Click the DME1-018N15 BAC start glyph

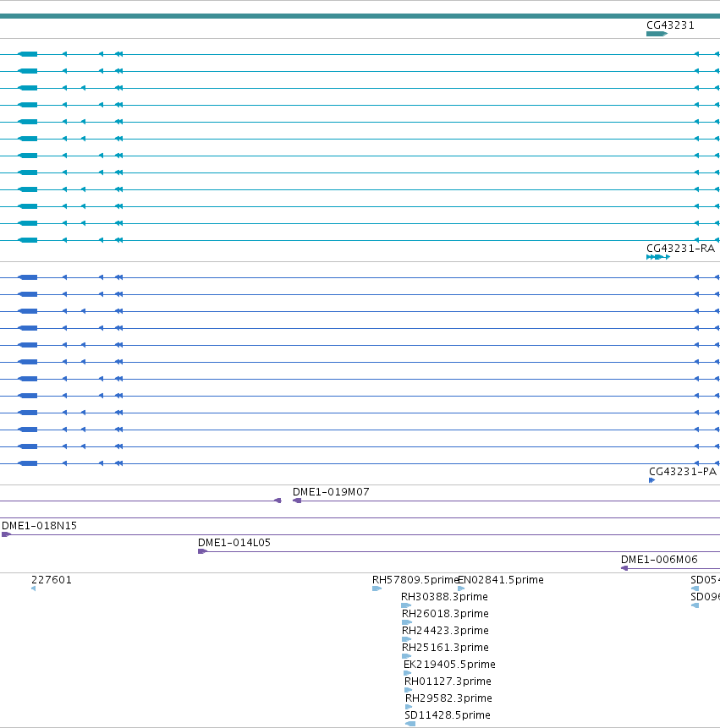[7, 534]
